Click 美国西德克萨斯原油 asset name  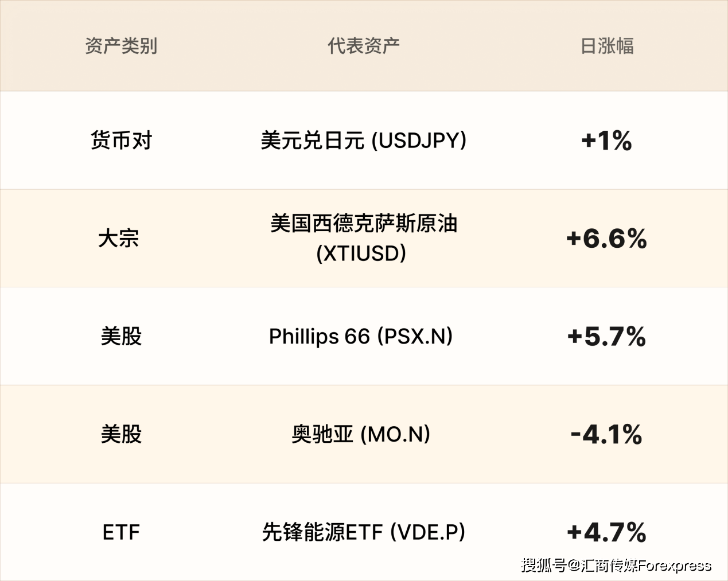[x=364, y=224]
